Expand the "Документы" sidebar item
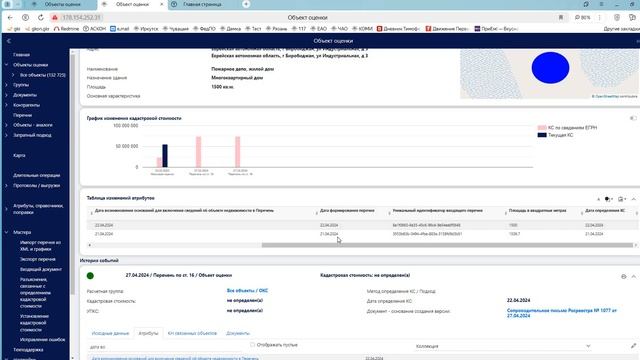The image size is (640, 360). 7,95
